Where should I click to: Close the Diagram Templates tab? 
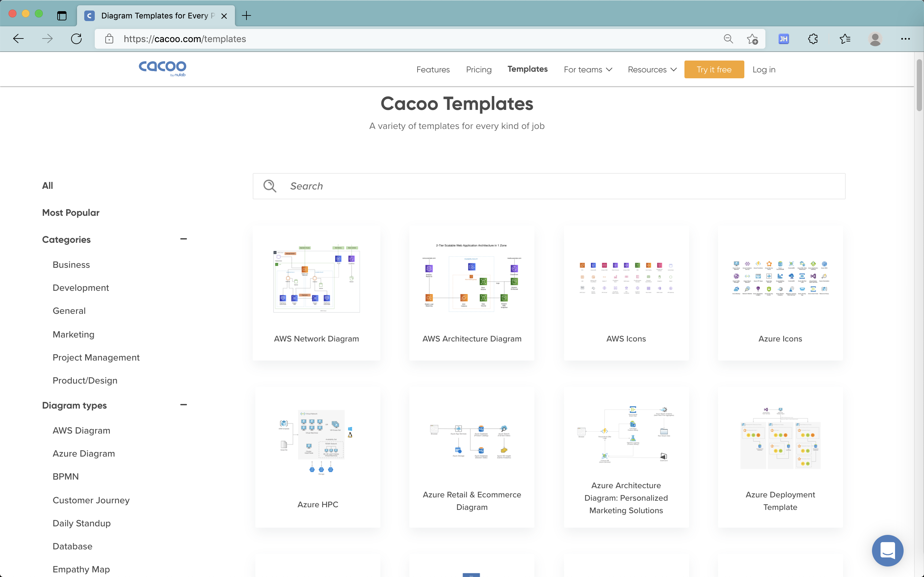pos(224,16)
